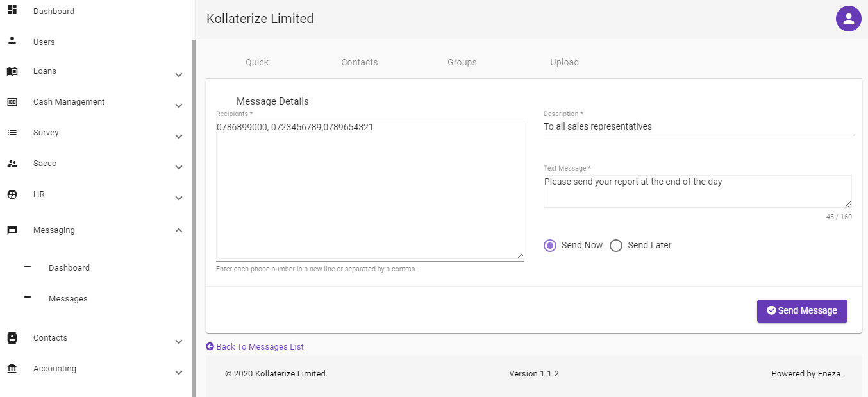The image size is (868, 397).
Task: Expand the Survey menu chevron
Action: coord(179,137)
